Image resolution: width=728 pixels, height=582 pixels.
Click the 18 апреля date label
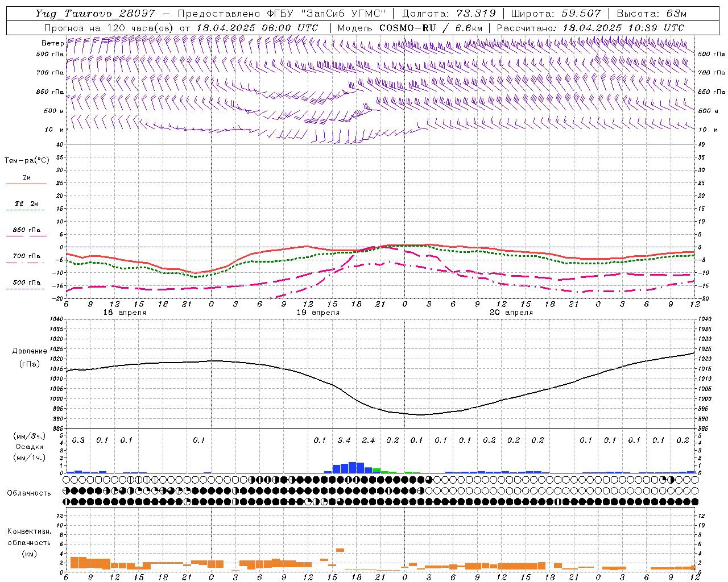pos(124,313)
